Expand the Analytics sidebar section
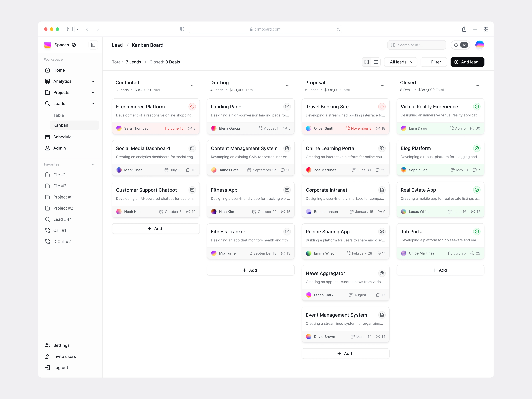 click(x=93, y=81)
